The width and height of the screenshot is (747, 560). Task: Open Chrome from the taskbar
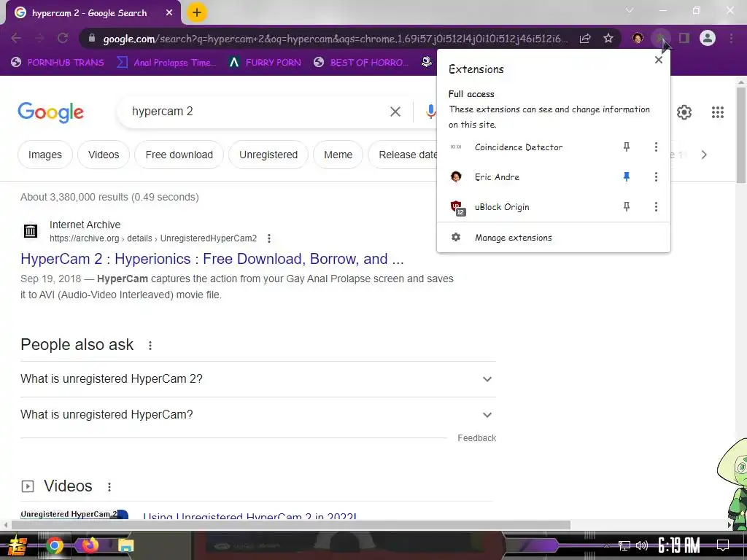(x=54, y=545)
